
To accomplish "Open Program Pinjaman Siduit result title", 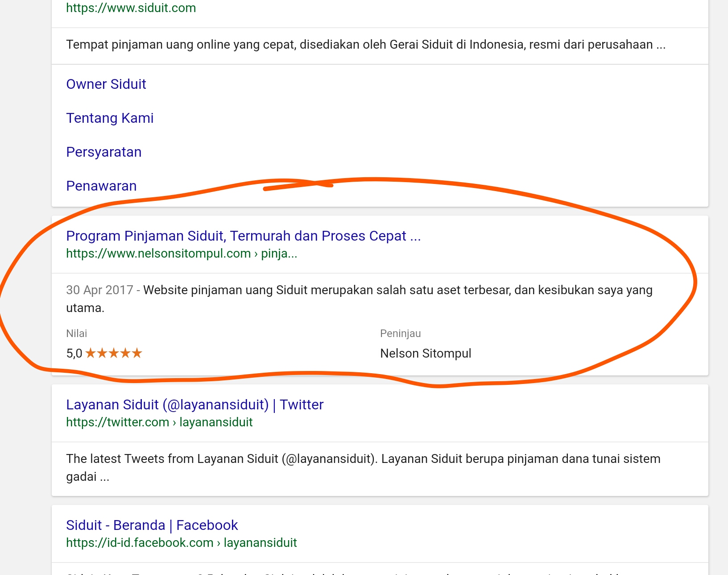I will (244, 236).
